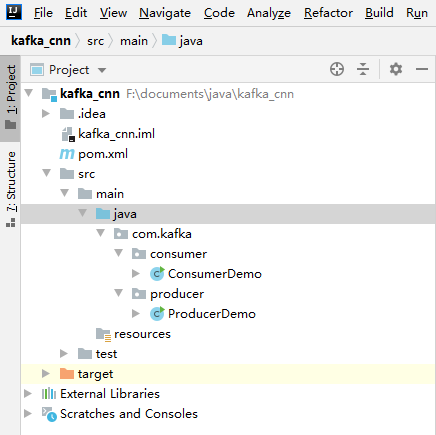
Task: Click the java label in the breadcrumb
Action: click(x=191, y=41)
